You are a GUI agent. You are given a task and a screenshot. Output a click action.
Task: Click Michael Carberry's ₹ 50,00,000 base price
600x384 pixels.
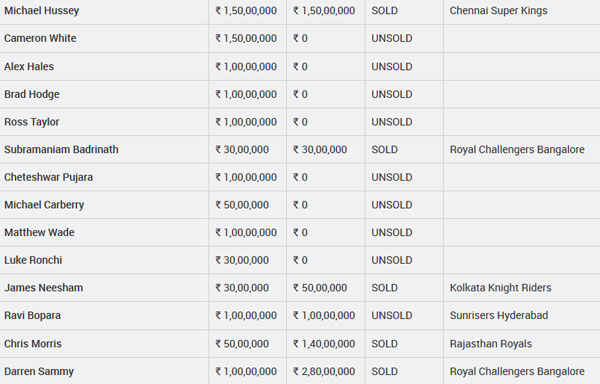(242, 205)
